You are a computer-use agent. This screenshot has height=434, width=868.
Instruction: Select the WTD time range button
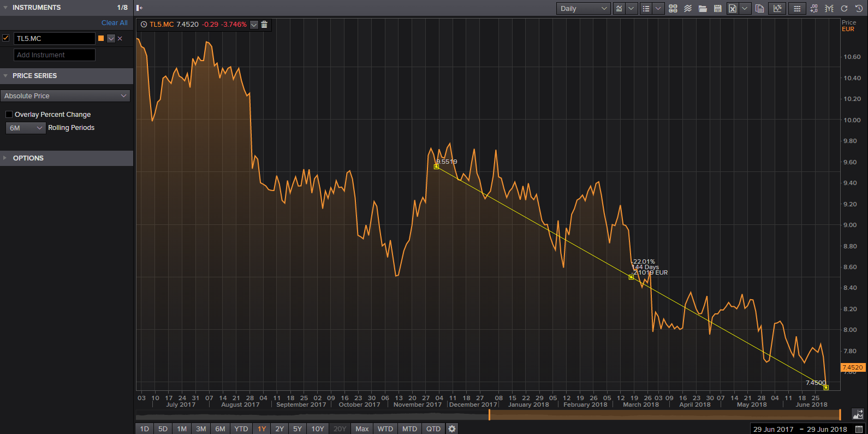click(385, 429)
